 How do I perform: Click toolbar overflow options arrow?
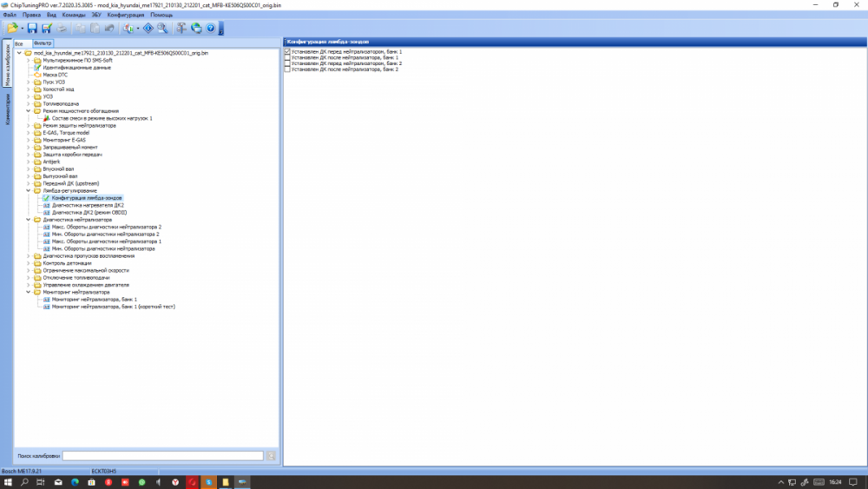click(220, 29)
